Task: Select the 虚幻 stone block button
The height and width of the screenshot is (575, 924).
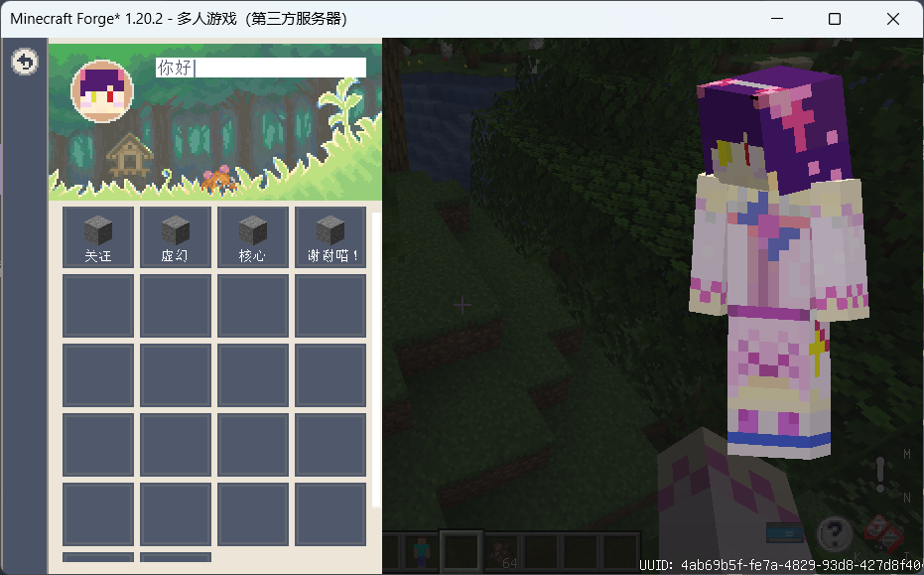Action: pyautogui.click(x=176, y=237)
